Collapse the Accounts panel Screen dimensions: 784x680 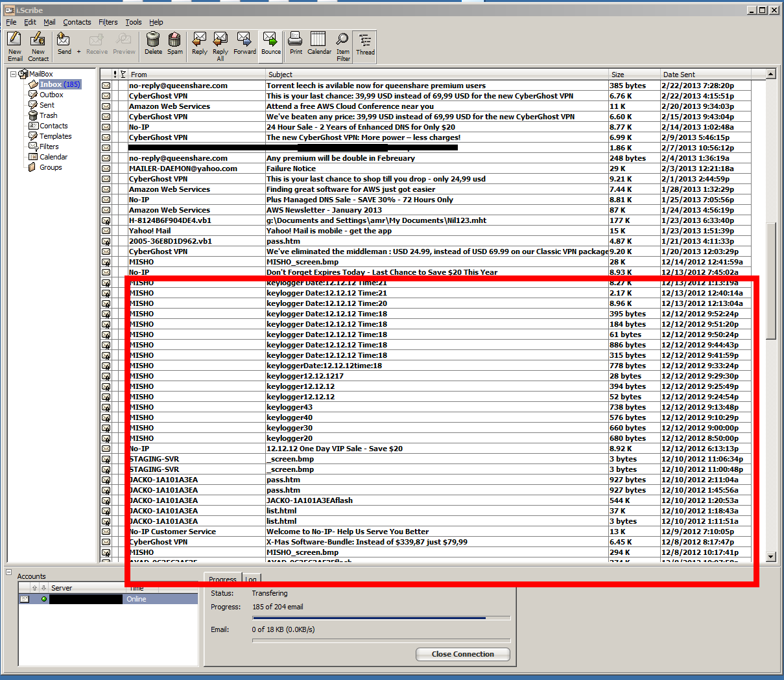pos(9,572)
